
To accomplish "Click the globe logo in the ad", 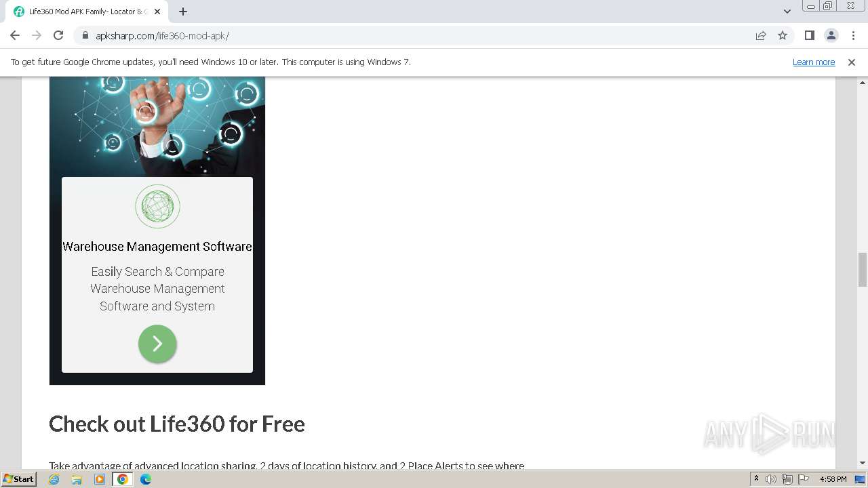I will [x=157, y=206].
